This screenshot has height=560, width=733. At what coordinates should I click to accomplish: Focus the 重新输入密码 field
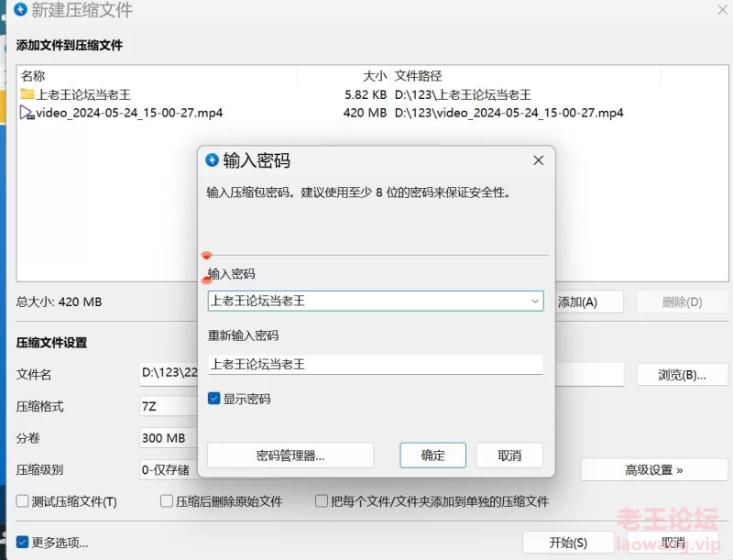[376, 364]
